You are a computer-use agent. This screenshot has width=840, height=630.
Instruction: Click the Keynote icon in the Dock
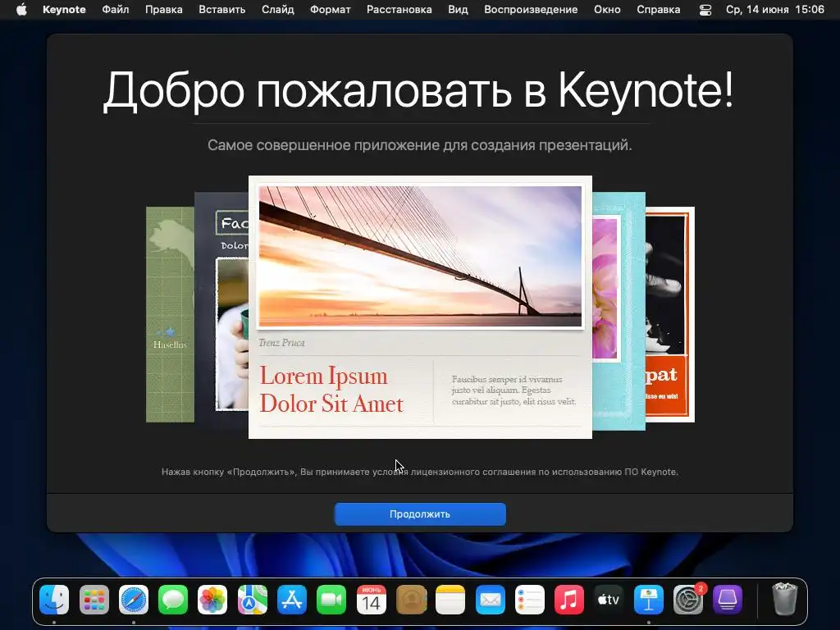coord(649,600)
